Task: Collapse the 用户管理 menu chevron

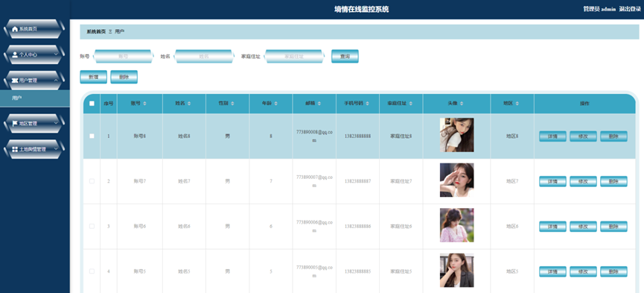Action: click(x=56, y=80)
